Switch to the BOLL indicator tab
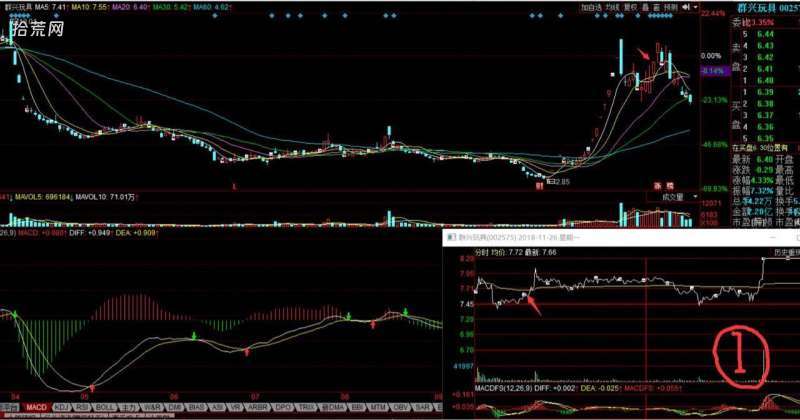The width and height of the screenshot is (800, 420). coord(105,407)
